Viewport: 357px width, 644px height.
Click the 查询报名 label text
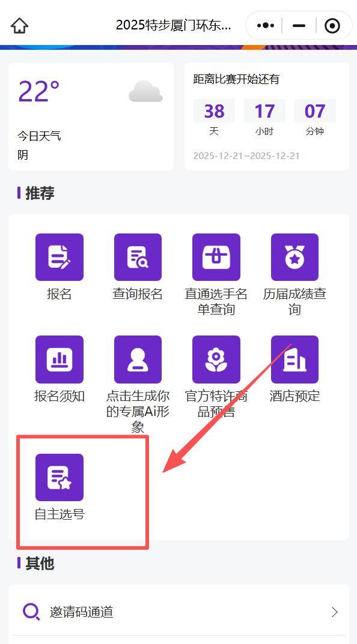point(138,293)
